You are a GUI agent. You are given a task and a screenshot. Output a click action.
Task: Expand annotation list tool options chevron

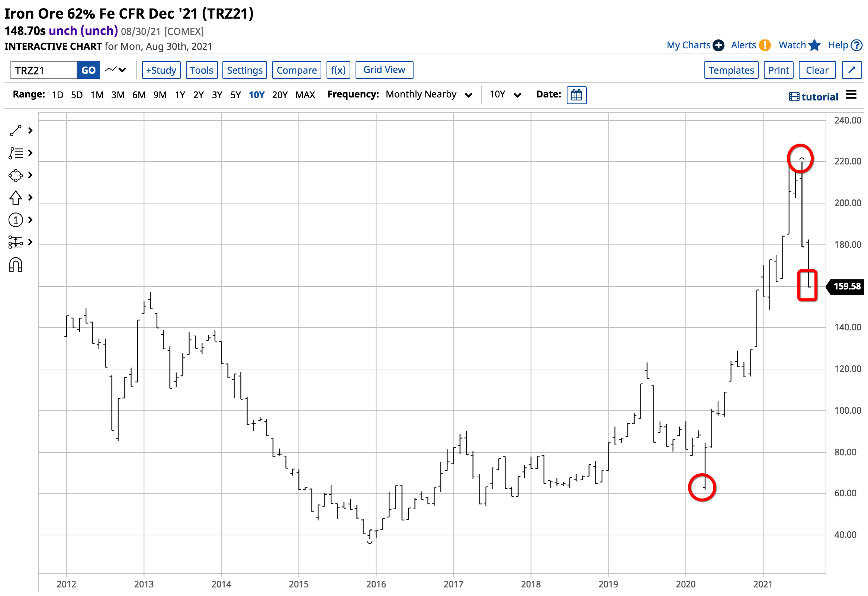(x=30, y=153)
